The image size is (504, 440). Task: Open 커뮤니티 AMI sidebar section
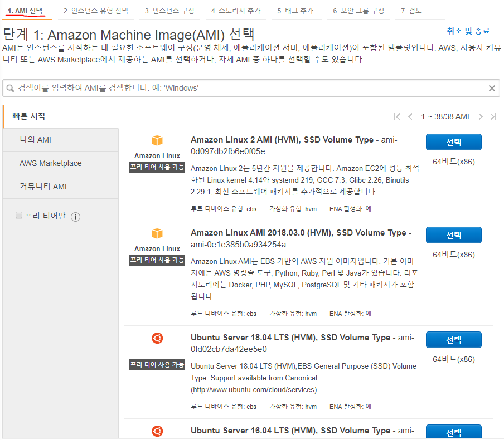pyautogui.click(x=60, y=187)
